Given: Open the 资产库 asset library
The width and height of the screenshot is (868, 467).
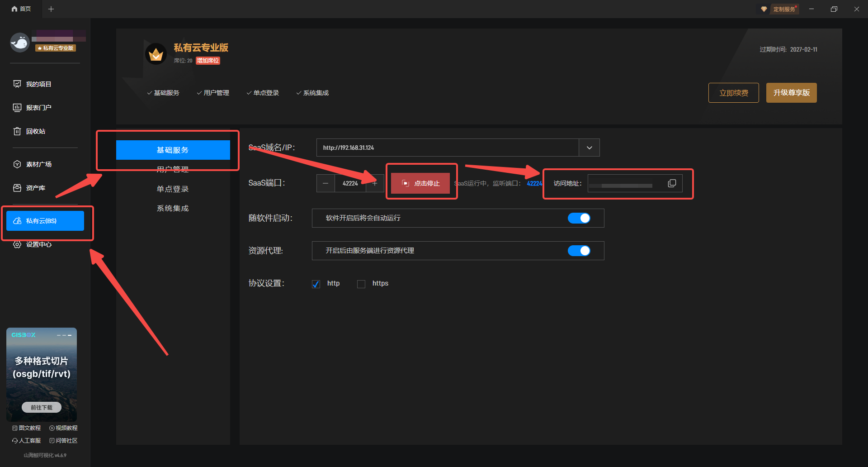Looking at the screenshot, I should click(x=35, y=188).
